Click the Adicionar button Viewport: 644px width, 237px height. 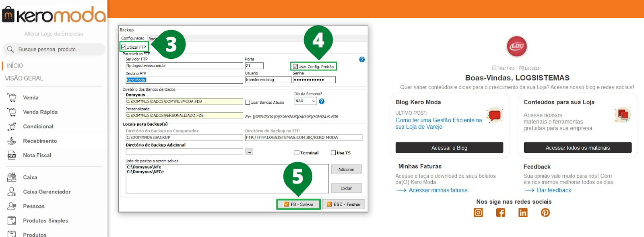click(x=346, y=169)
